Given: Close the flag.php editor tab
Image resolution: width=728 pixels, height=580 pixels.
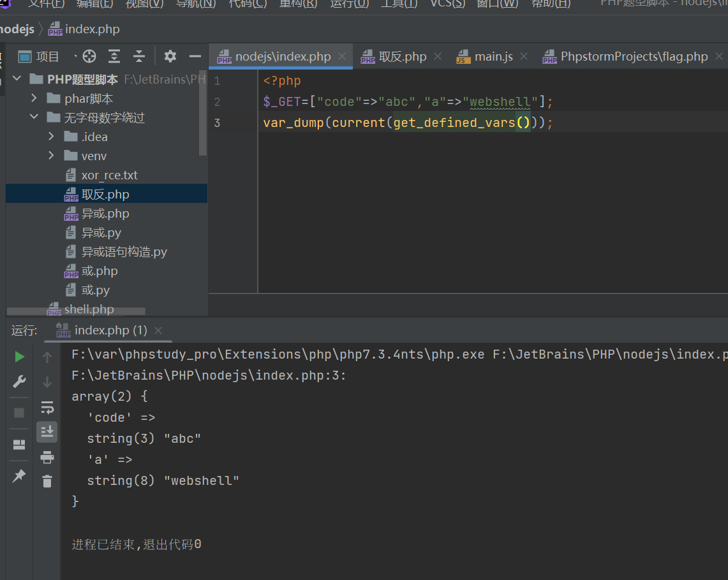Looking at the screenshot, I should click(718, 56).
